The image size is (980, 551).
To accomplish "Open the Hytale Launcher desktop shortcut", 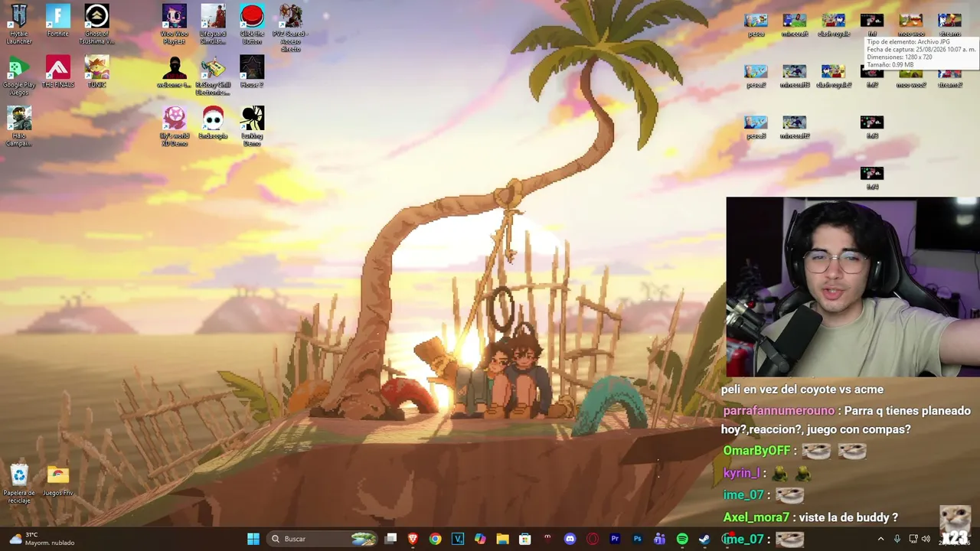I will [19, 24].
